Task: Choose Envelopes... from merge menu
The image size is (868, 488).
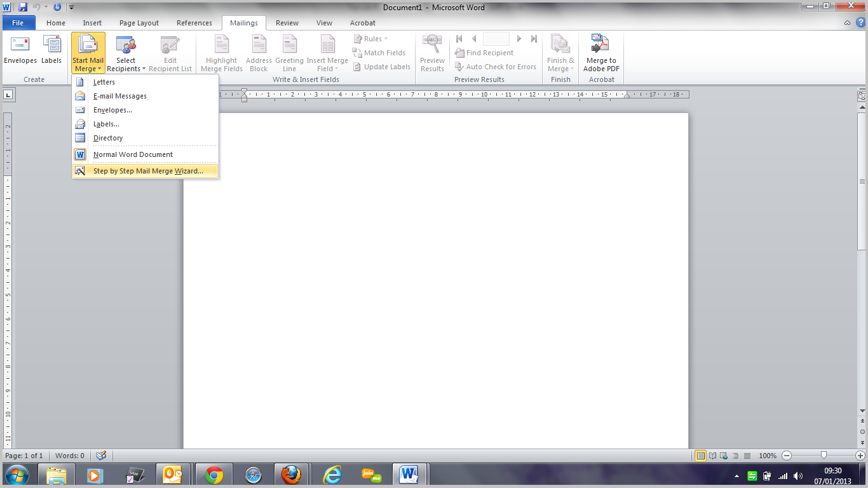Action: click(x=146, y=110)
